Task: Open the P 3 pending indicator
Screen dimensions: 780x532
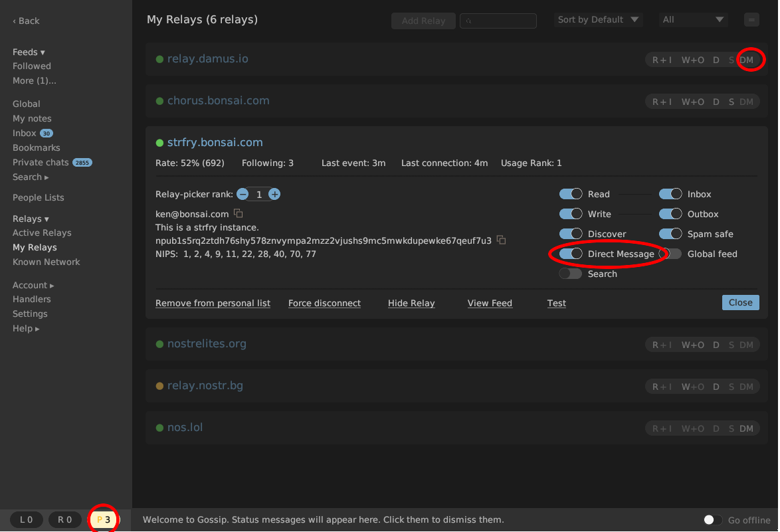Action: [104, 519]
